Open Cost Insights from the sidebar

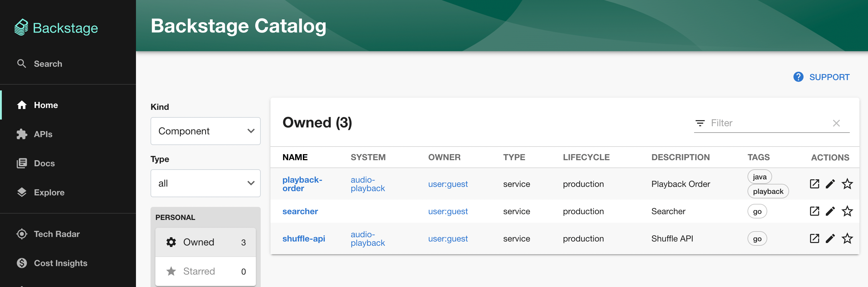point(60,263)
